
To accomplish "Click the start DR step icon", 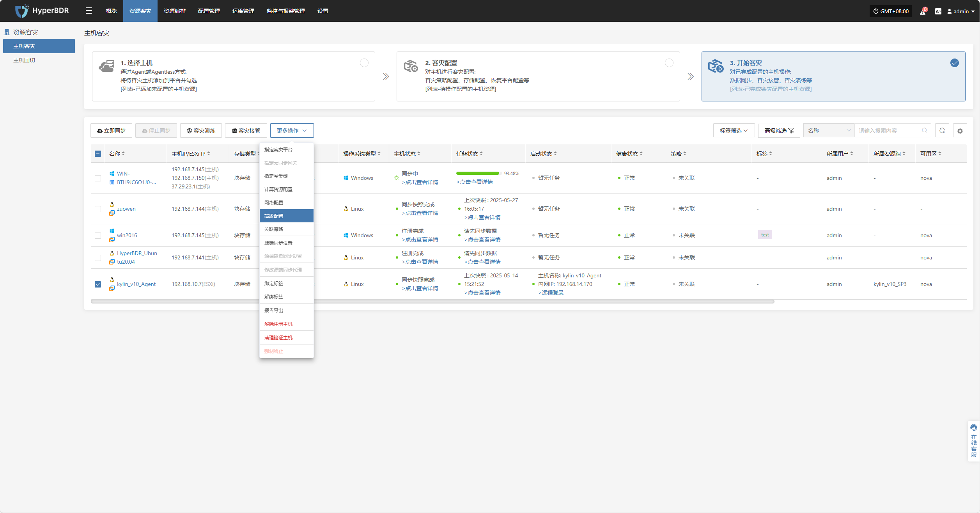I will tap(716, 66).
